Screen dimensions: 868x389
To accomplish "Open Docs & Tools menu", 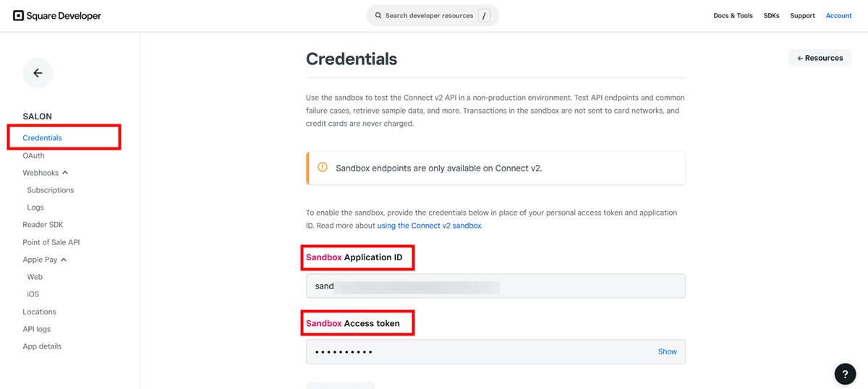I will pyautogui.click(x=733, y=16).
